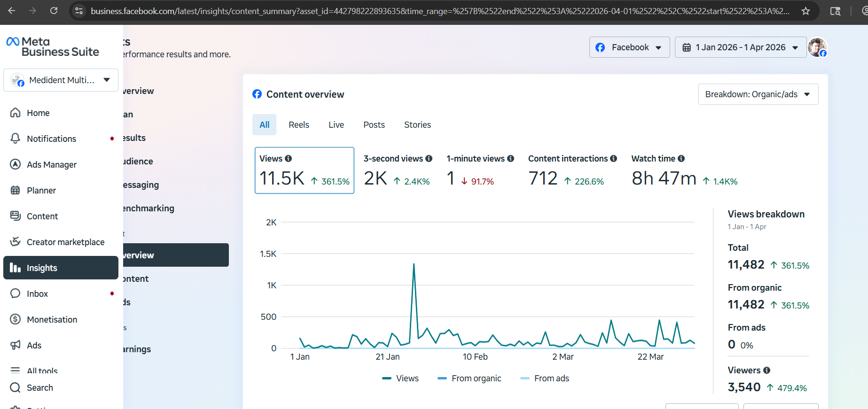868x409 pixels.
Task: Select the Content interactions metric card
Action: coord(572,170)
